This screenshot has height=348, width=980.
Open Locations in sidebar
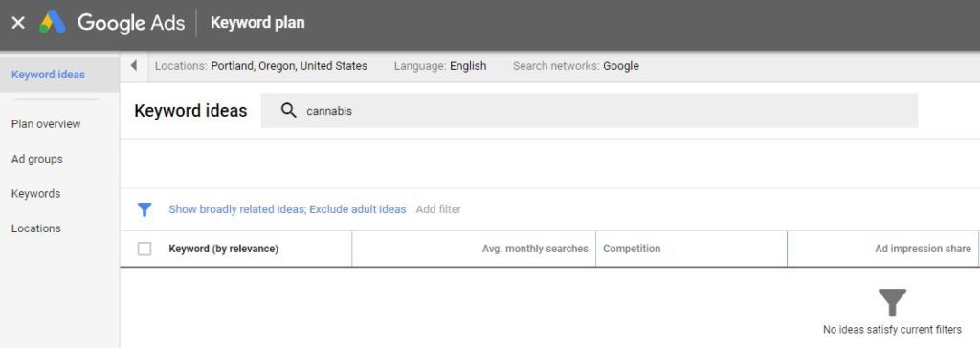pos(35,228)
